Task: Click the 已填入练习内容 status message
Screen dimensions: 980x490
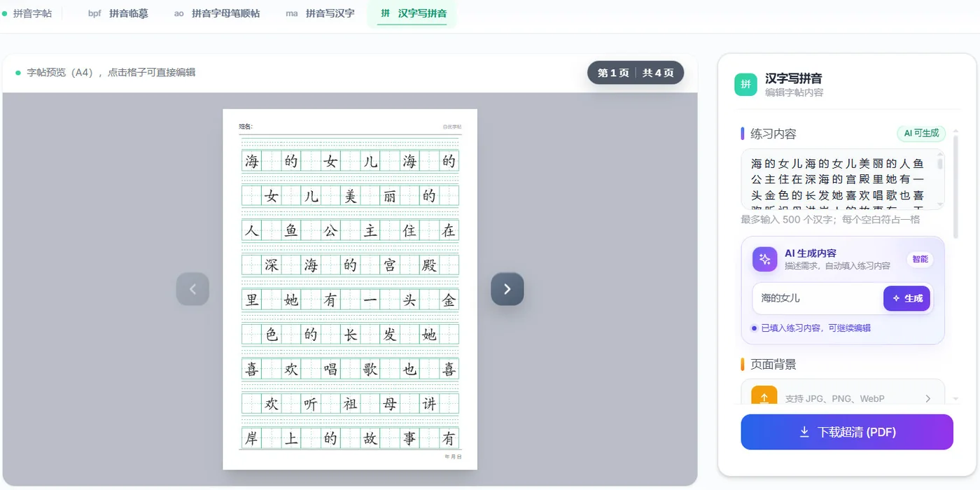Action: pyautogui.click(x=815, y=328)
